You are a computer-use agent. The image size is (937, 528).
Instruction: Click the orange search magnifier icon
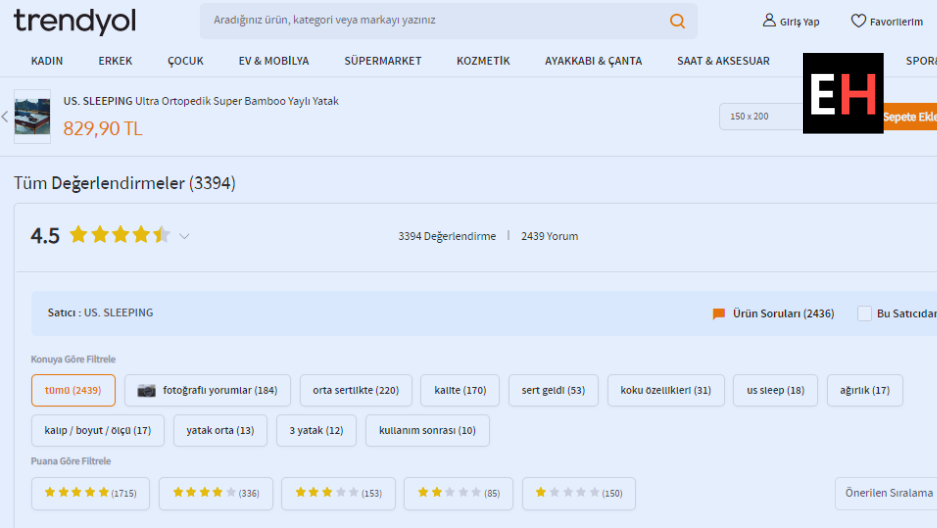click(677, 21)
